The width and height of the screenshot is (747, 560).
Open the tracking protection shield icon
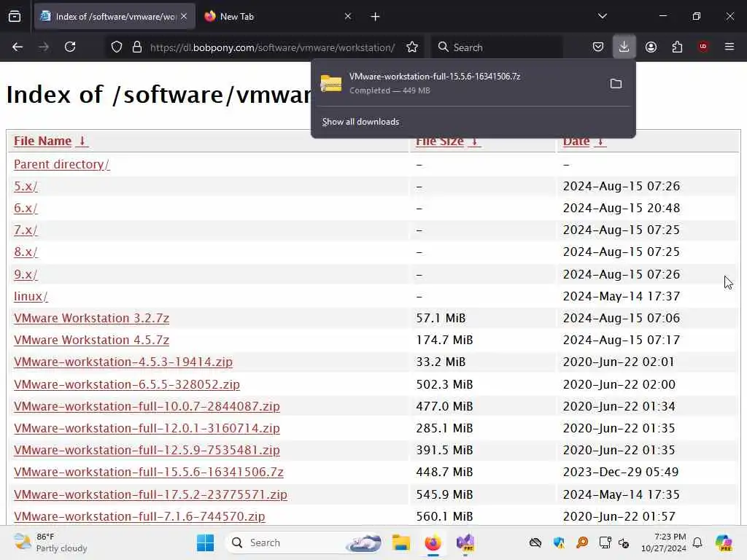(x=117, y=47)
